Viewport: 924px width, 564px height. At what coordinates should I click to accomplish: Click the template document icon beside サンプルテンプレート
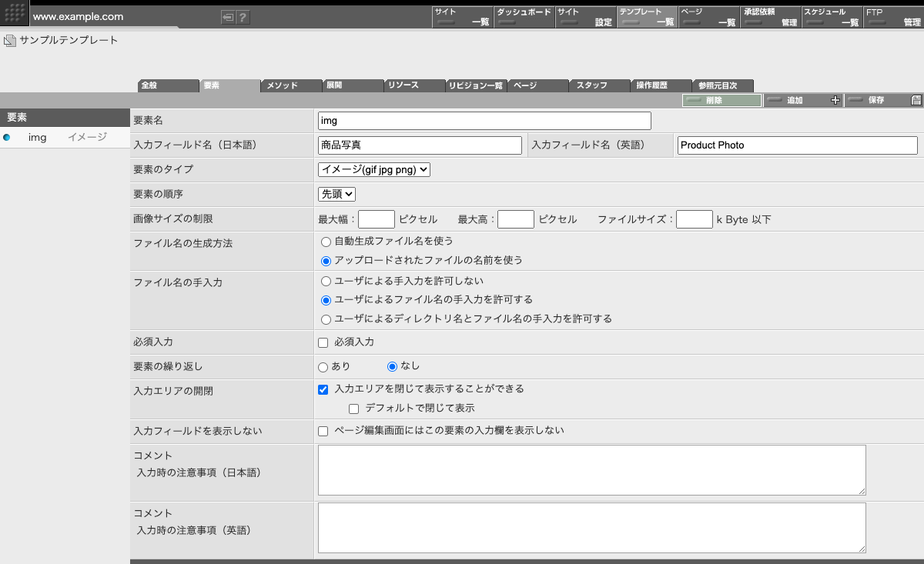click(9, 40)
